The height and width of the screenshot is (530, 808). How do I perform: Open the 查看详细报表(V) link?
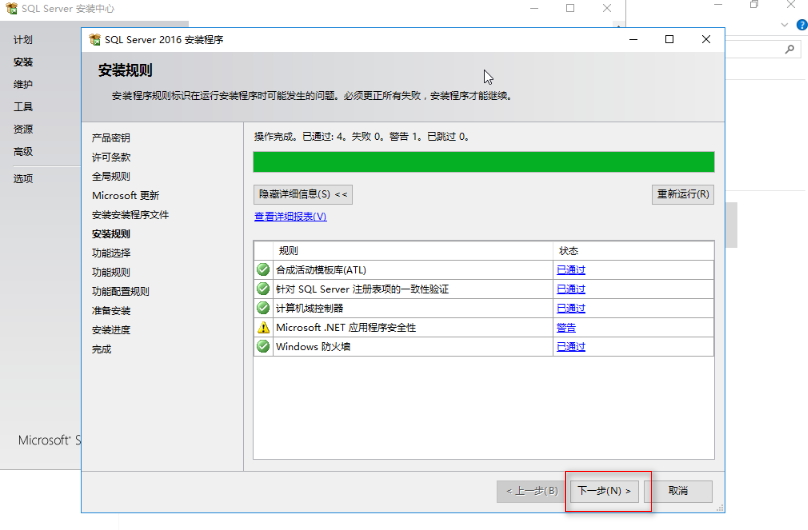coord(291,216)
